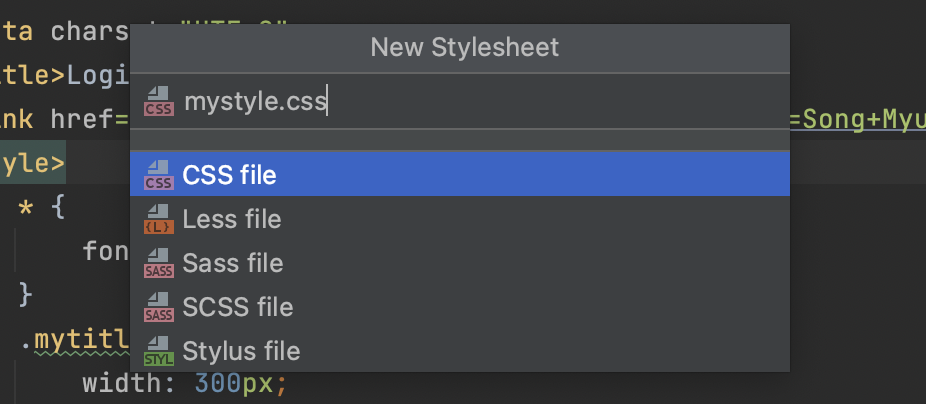Click the New Stylesheet dialog title
The height and width of the screenshot is (404, 926).
tap(465, 47)
